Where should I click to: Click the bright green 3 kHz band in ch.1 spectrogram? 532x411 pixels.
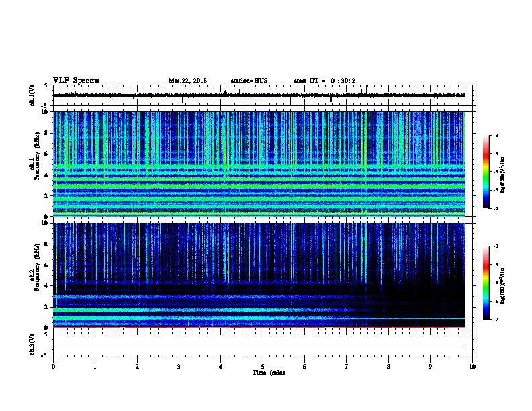[259, 186]
